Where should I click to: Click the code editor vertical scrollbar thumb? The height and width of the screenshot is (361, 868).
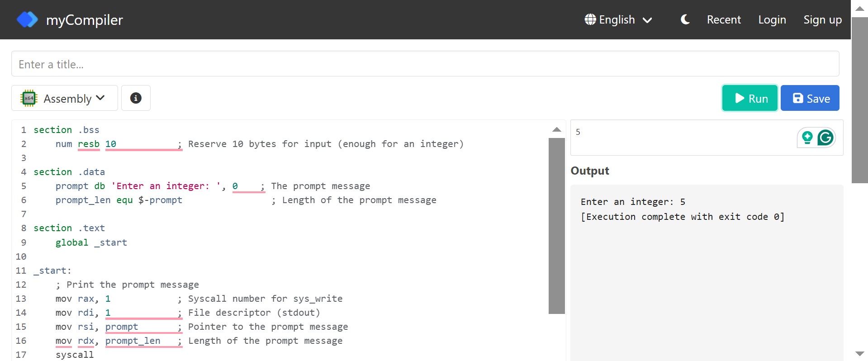click(557, 226)
